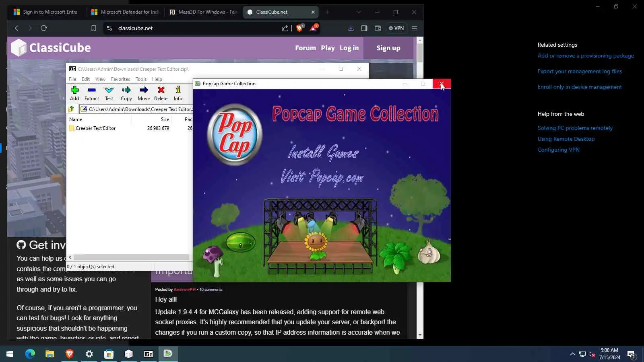Viewport: 644px width, 362px height.
Task: Open the Windows Start menu
Action: pos(10,354)
